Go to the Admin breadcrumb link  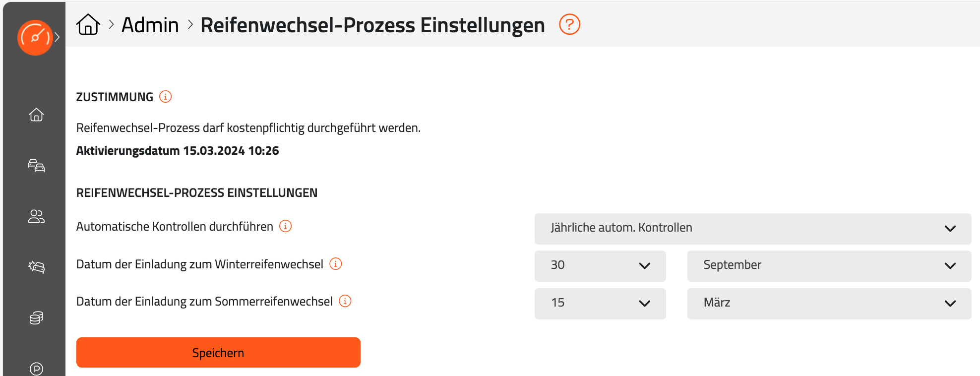150,25
